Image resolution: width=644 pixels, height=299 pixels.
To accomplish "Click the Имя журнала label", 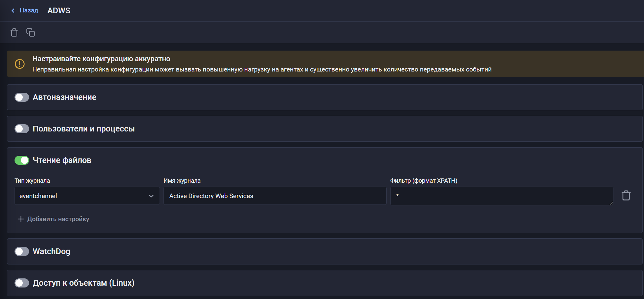I will point(182,181).
